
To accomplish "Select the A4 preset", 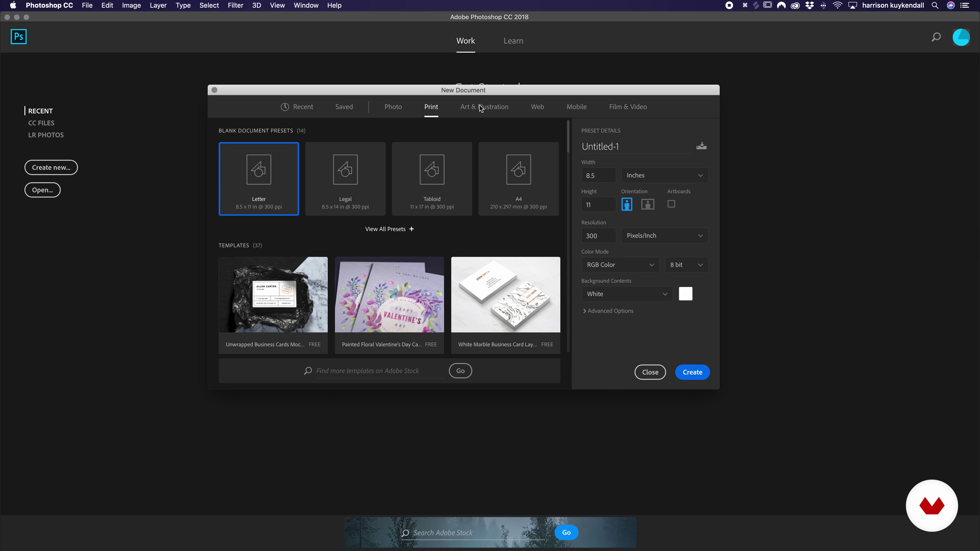I will [x=519, y=179].
